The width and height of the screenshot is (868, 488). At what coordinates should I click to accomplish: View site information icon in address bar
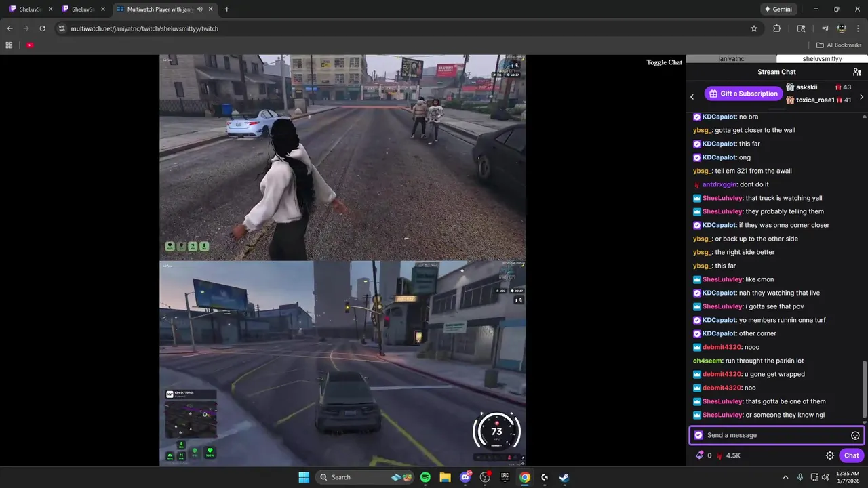click(x=62, y=28)
